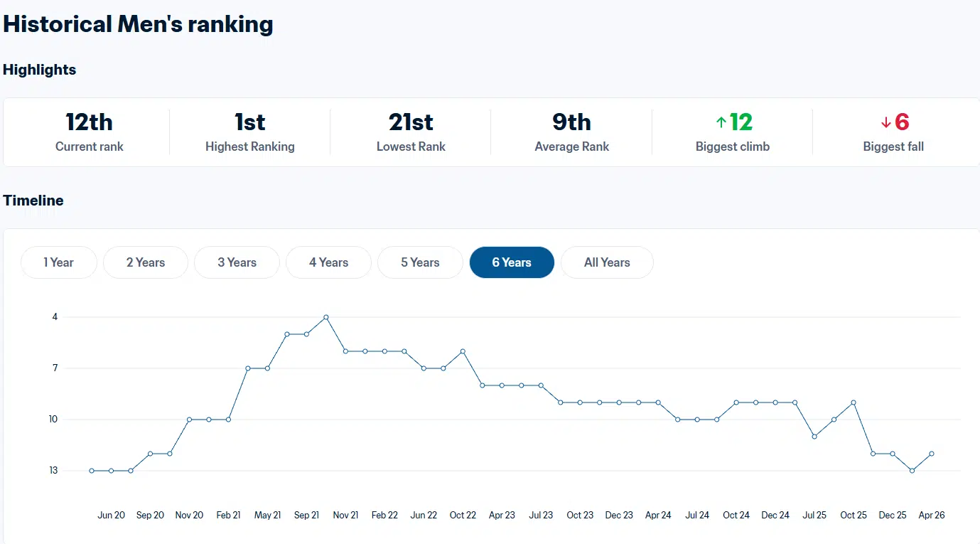Show the 4 Years timeline view
The width and height of the screenshot is (980, 544).
pos(328,262)
